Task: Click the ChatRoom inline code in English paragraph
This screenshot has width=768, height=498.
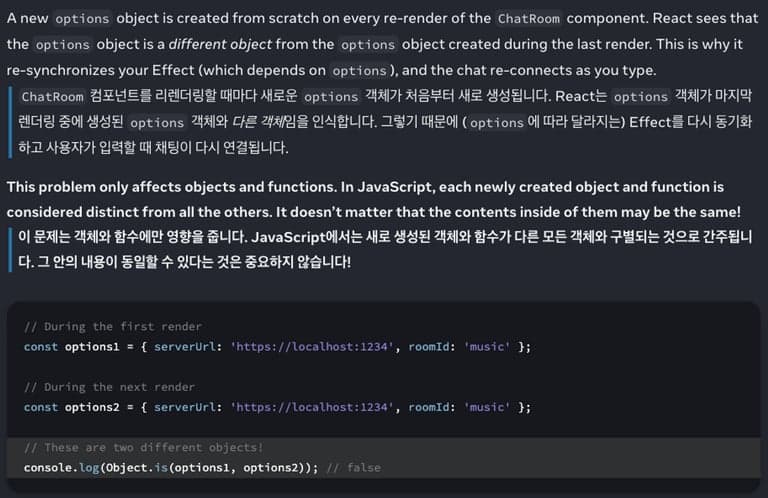Action: (529, 18)
